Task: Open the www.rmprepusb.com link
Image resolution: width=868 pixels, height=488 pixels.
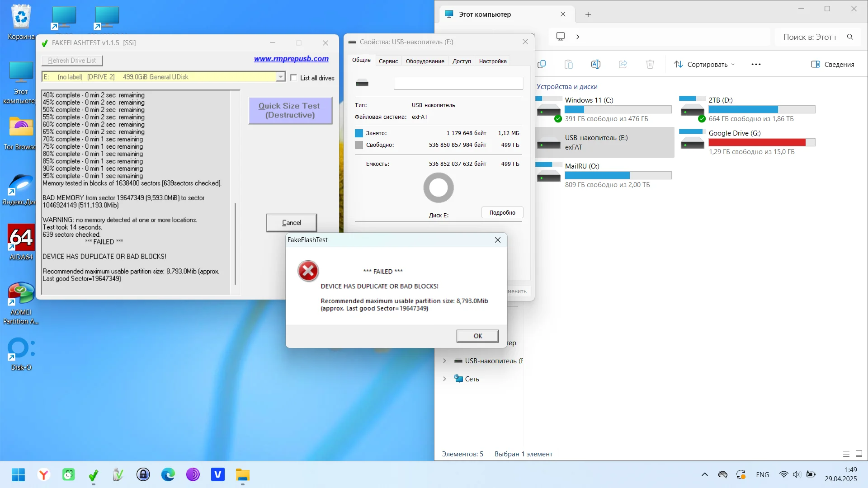Action: tap(291, 59)
